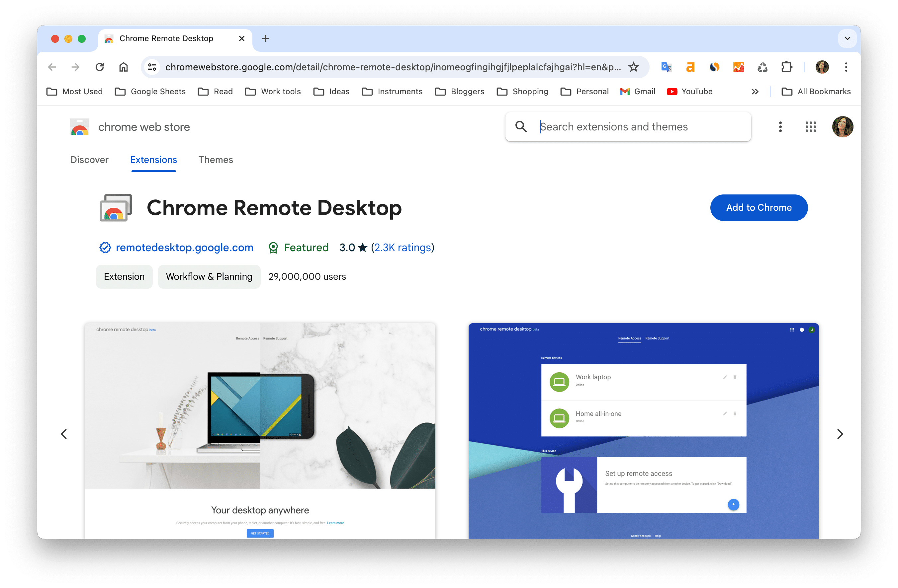Click the Chrome Remote Desktop extension icon
The image size is (898, 588).
point(116,208)
